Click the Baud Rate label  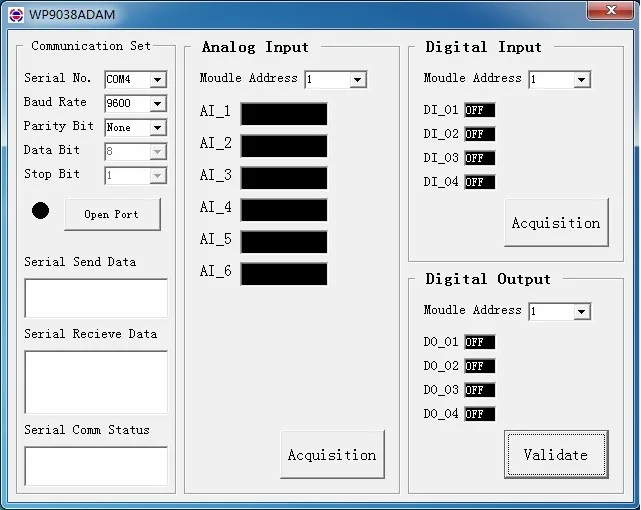coord(55,102)
